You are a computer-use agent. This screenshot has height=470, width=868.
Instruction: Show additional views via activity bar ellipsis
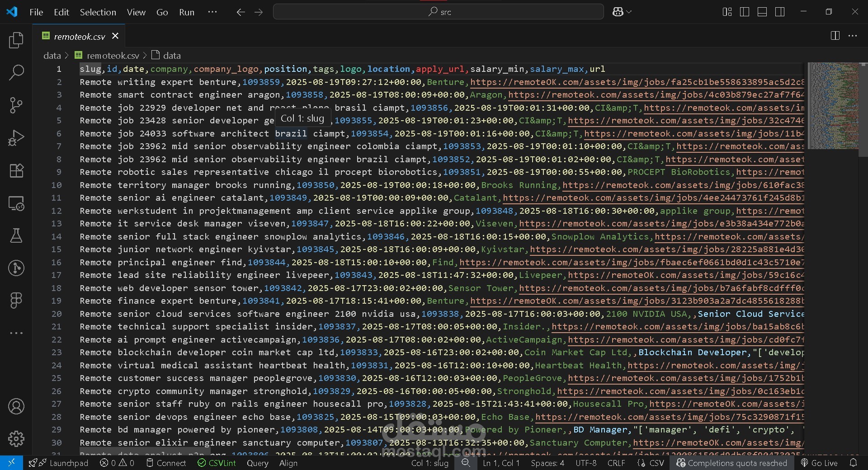(x=16, y=333)
